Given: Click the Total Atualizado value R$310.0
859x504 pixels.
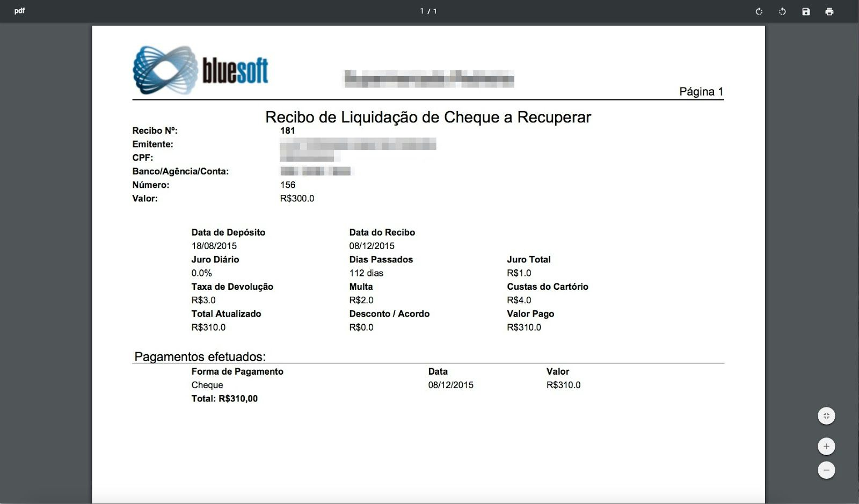Looking at the screenshot, I should [208, 327].
